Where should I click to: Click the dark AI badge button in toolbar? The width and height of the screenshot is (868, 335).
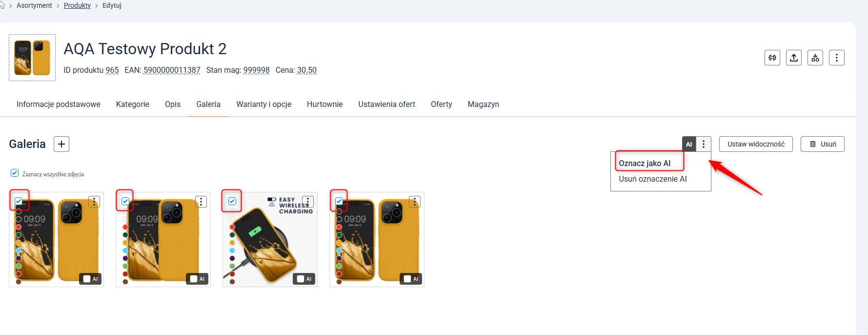[689, 144]
